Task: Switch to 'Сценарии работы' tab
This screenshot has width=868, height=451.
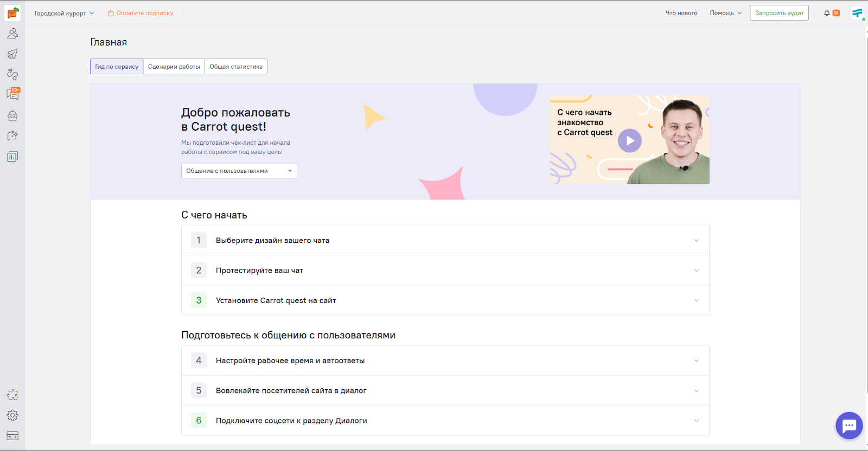Action: [x=174, y=67]
